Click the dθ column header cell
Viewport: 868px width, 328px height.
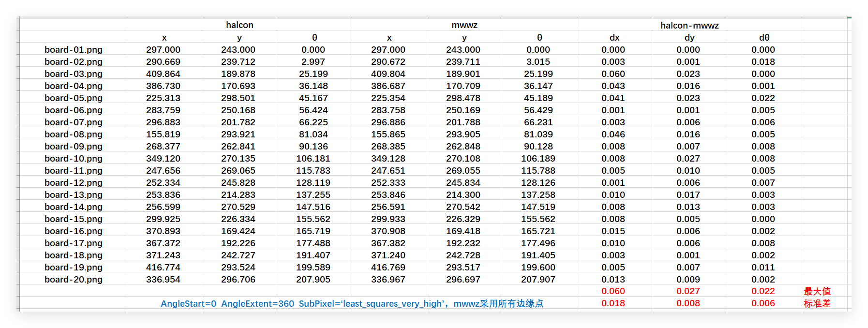coord(764,37)
